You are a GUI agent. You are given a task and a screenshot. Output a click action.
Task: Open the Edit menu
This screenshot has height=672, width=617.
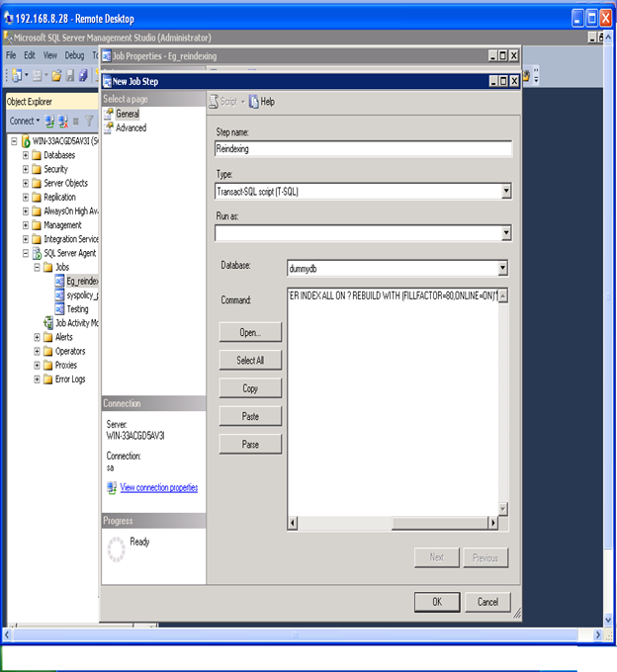click(x=30, y=55)
